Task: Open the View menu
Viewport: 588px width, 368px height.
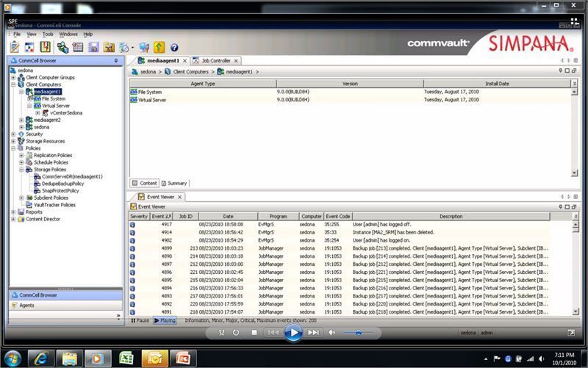Action: 32,34
